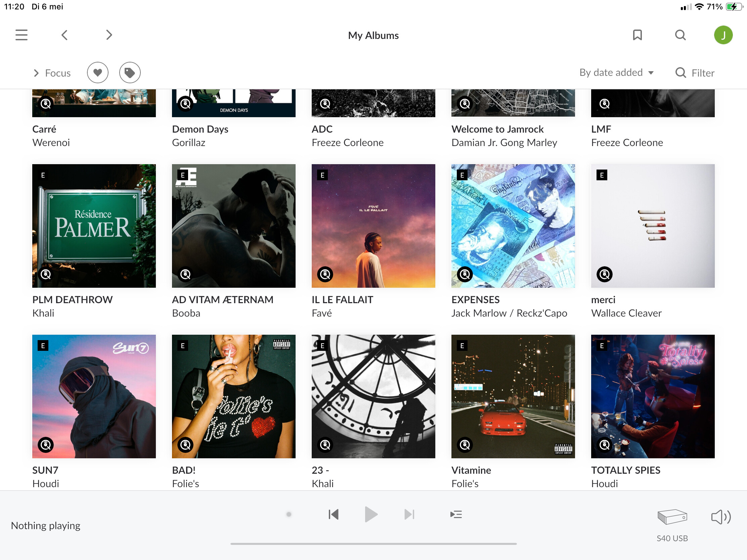Open the play queue list
747x560 pixels.
456,514
